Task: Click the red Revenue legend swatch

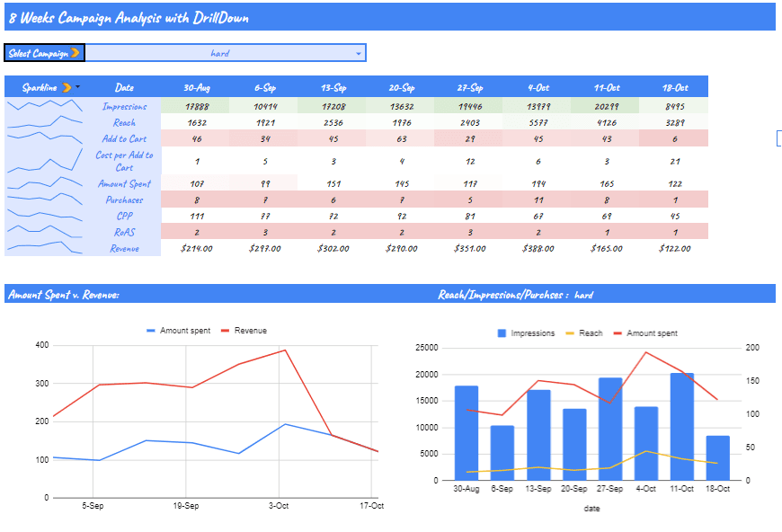Action: (x=225, y=331)
